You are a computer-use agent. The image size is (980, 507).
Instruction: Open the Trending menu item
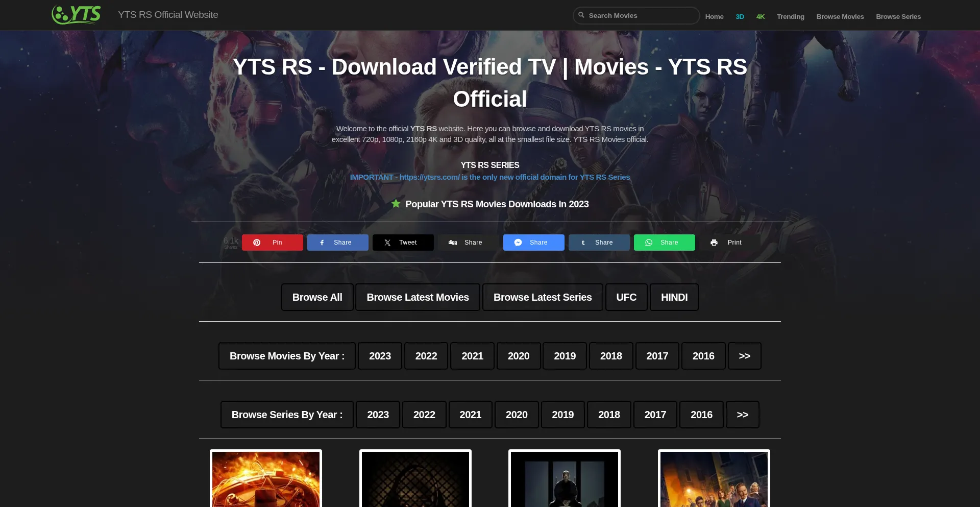[790, 16]
